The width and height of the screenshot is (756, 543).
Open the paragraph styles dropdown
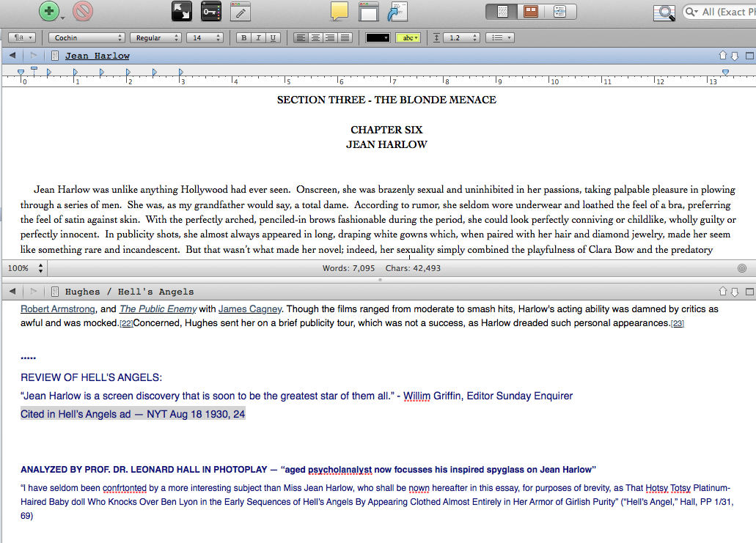[x=22, y=37]
